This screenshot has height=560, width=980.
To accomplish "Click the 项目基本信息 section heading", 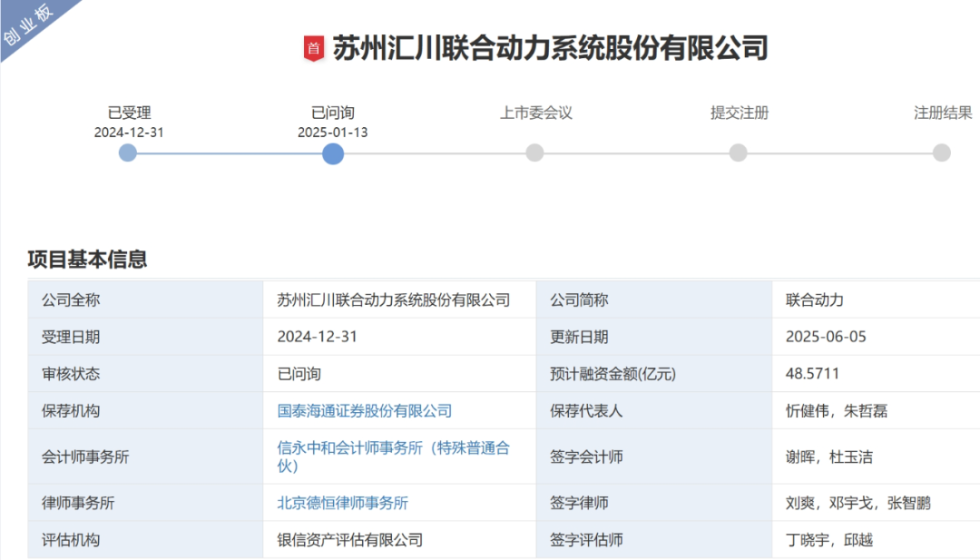I will coord(87,259).
